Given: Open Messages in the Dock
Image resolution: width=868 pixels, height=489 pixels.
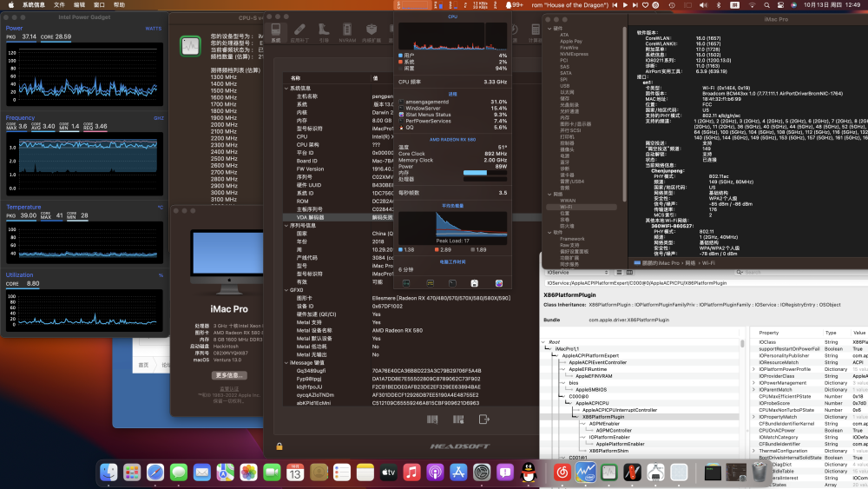Looking at the screenshot, I should pyautogui.click(x=178, y=472).
